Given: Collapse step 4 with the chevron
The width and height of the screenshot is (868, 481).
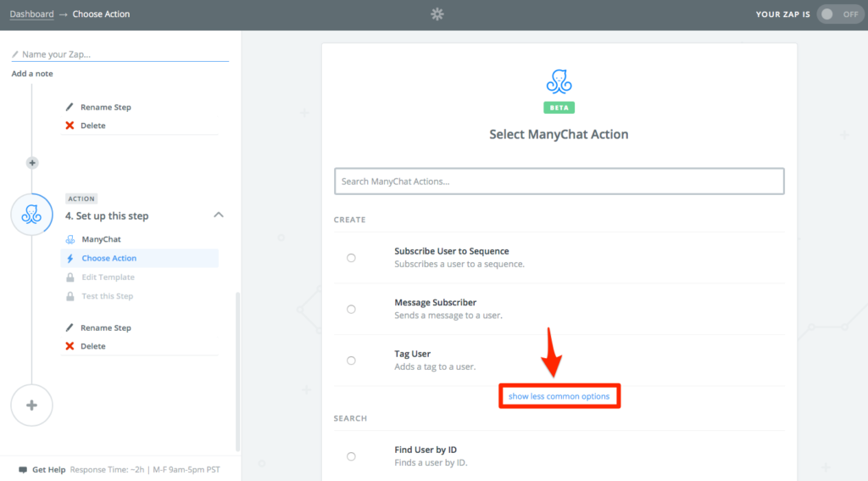Looking at the screenshot, I should 219,215.
